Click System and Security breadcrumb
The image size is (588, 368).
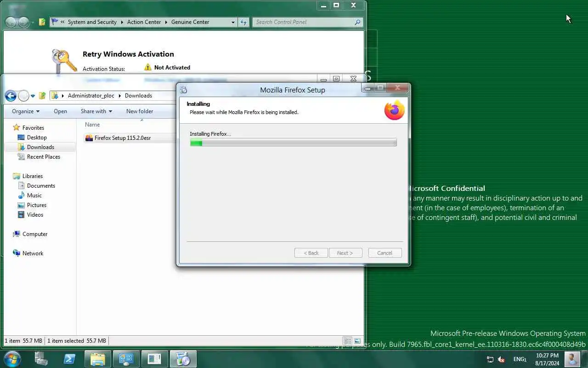coord(92,22)
